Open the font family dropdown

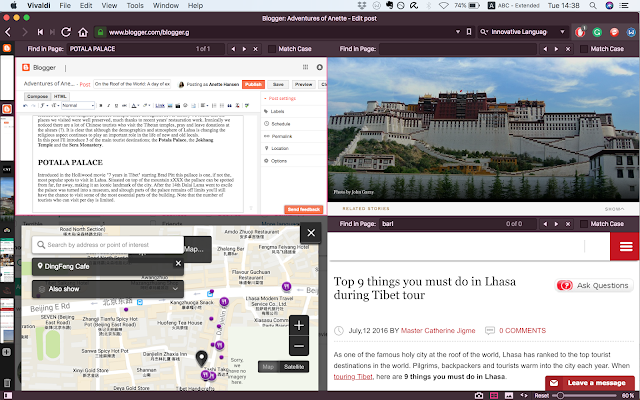(43, 105)
